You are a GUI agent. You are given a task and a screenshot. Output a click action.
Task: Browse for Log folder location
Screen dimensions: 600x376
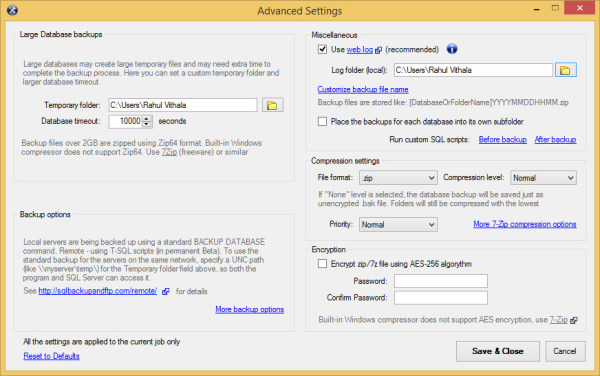[566, 70]
